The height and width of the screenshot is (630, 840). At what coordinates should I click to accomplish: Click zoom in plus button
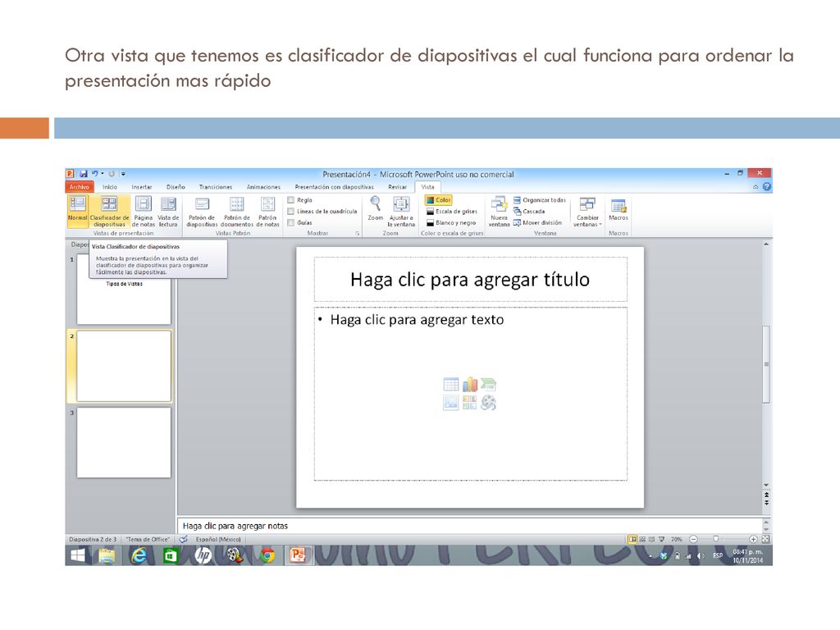click(753, 540)
